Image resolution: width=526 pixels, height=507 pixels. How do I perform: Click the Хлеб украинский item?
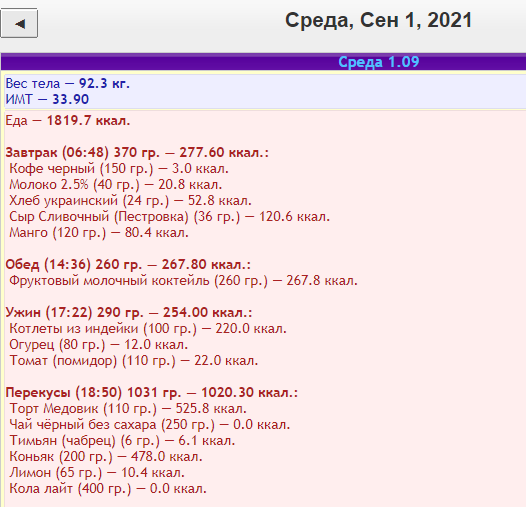[x=130, y=201]
